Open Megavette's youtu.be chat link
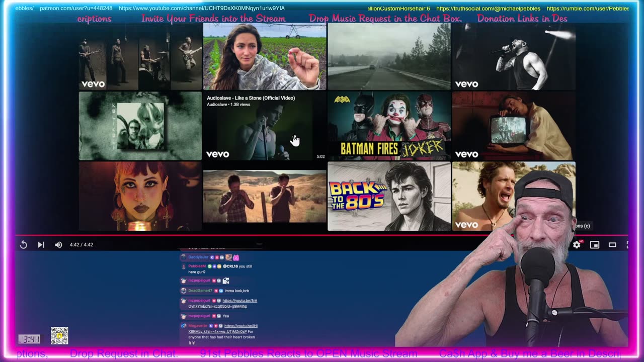Image resolution: width=644 pixels, height=362 pixels. coord(223,328)
